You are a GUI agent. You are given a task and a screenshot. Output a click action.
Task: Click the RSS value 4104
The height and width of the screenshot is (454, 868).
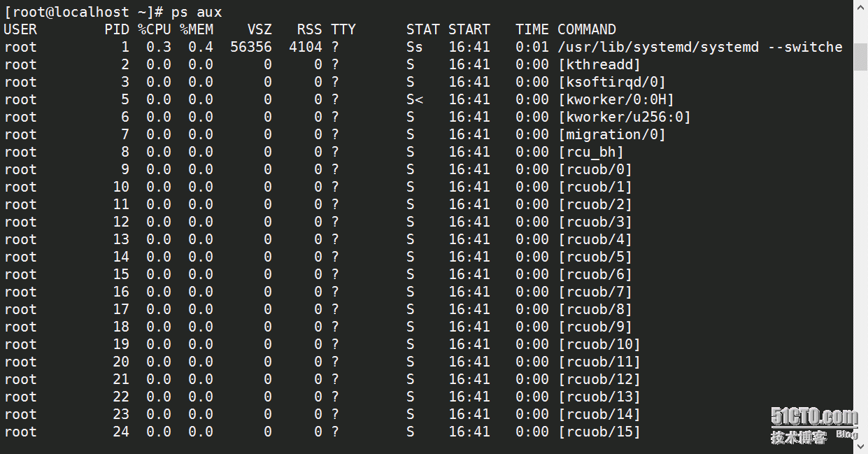[x=306, y=47]
